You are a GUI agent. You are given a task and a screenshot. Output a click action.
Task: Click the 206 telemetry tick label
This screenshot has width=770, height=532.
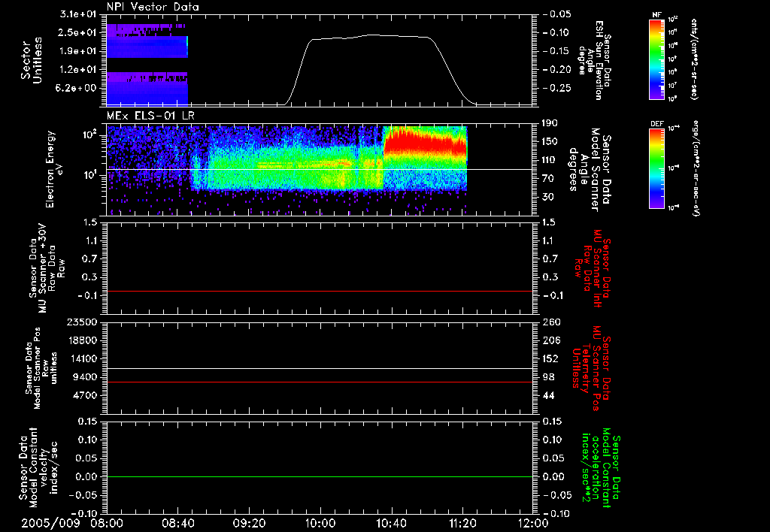pyautogui.click(x=552, y=340)
